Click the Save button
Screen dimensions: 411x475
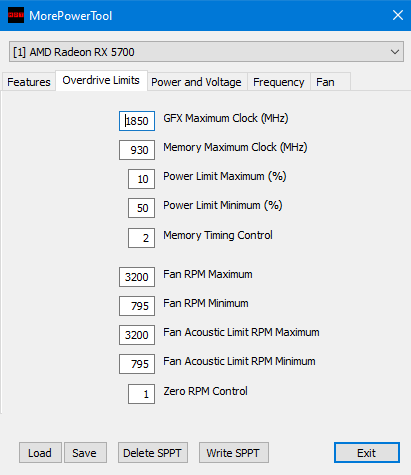pos(85,453)
